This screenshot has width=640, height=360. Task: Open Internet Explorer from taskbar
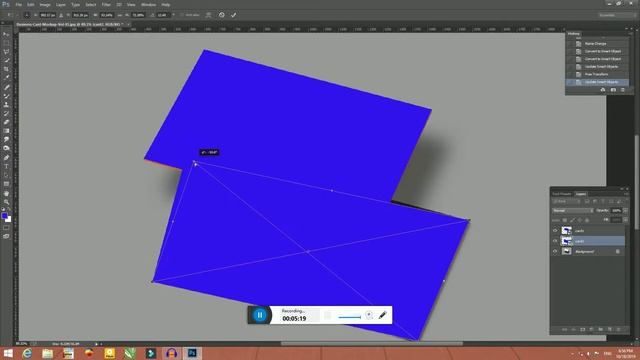27,353
